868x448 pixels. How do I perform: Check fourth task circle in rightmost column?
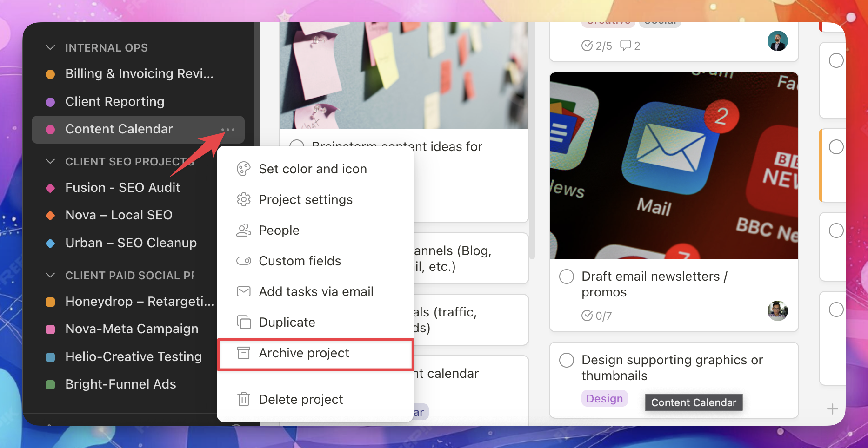point(836,310)
